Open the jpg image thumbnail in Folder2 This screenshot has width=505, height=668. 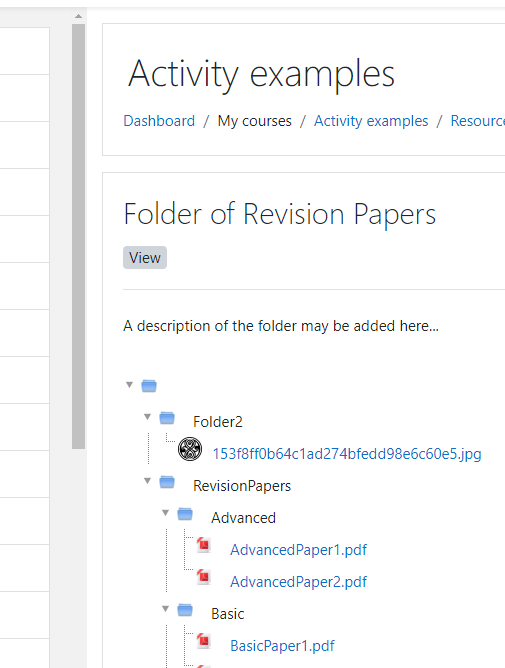190,449
